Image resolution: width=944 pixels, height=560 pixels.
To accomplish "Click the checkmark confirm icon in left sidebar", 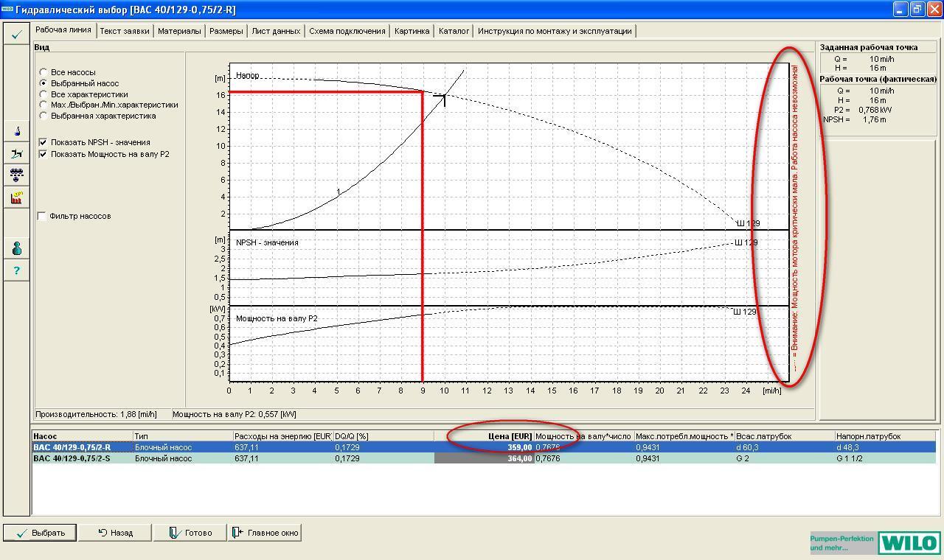I will click(16, 35).
